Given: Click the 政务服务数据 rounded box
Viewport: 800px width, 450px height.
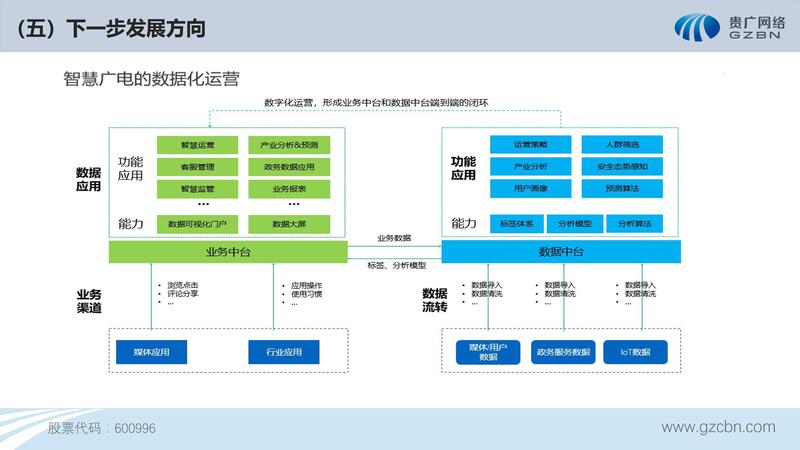Looking at the screenshot, I should point(563,352).
